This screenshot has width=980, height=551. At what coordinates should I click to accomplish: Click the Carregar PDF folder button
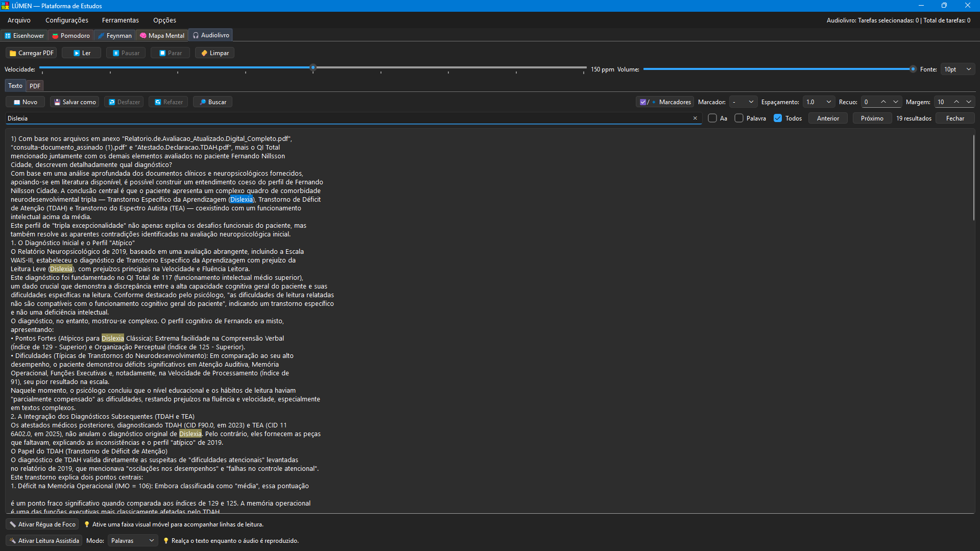(x=31, y=53)
